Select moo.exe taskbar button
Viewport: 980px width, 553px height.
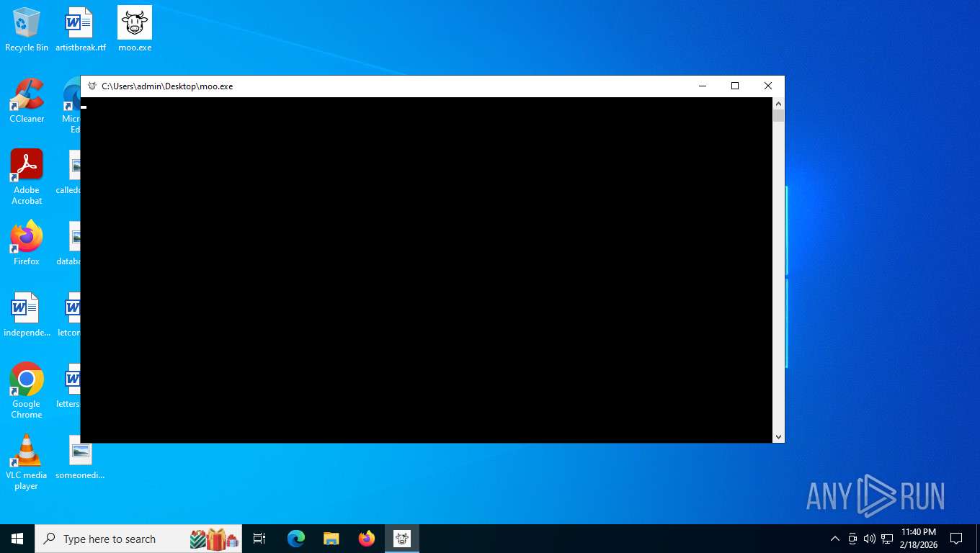(402, 539)
